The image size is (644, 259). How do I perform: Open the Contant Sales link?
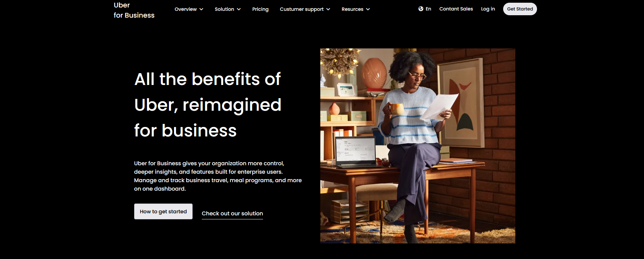456,9
